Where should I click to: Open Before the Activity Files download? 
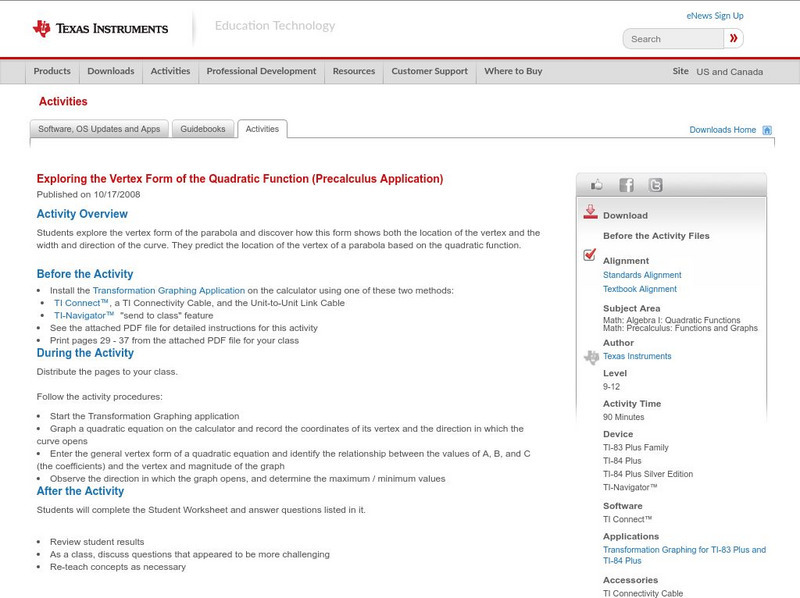coord(656,236)
